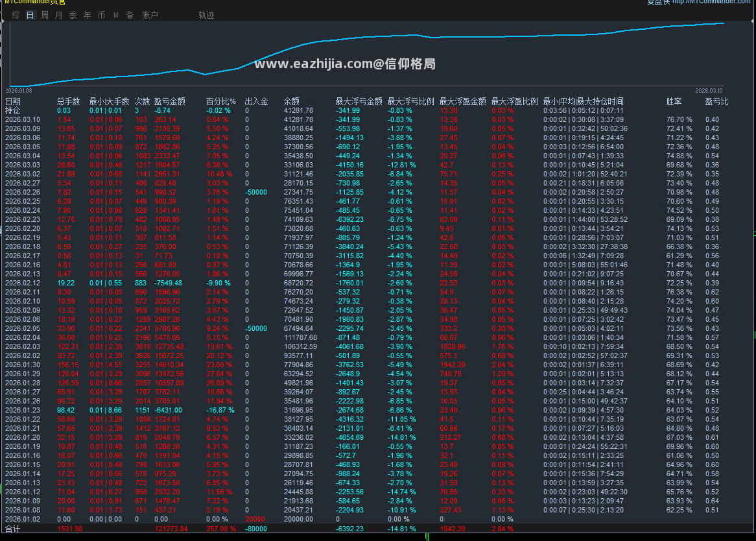Open the 周 weekly tab

(x=44, y=16)
